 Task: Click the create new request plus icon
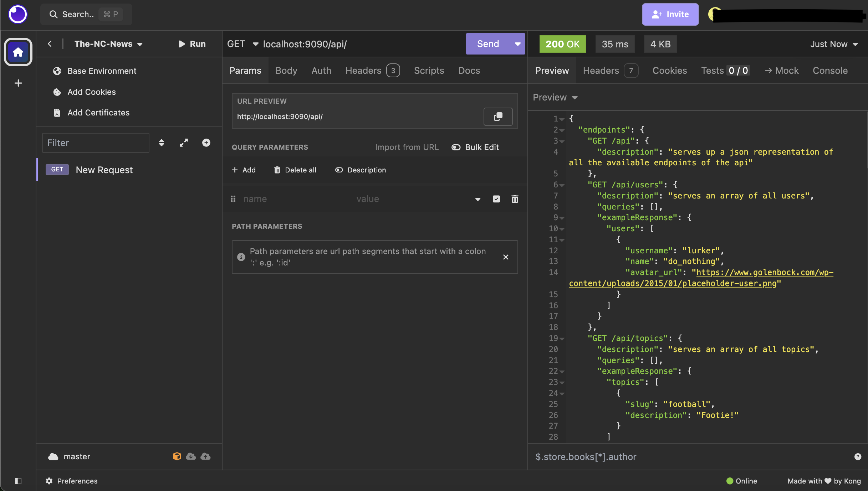(206, 143)
